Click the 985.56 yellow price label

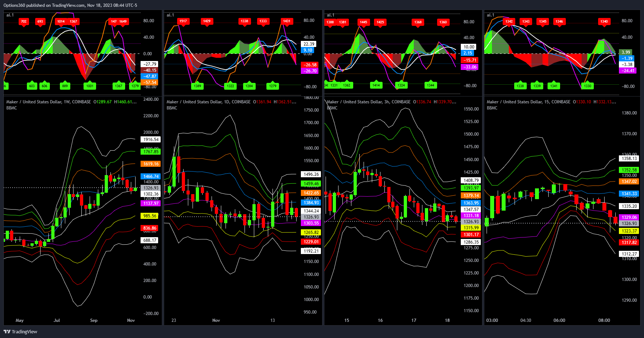(x=150, y=216)
